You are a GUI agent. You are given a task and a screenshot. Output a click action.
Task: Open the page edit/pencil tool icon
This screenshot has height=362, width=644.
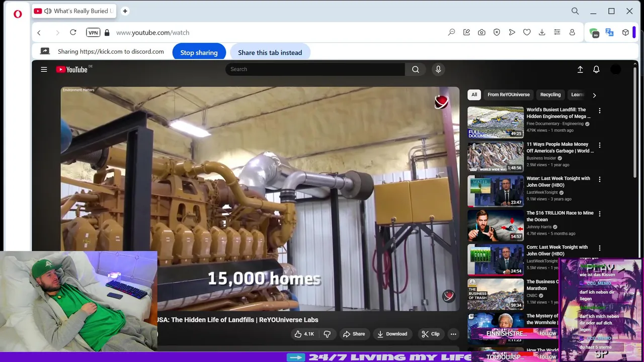[466, 32]
